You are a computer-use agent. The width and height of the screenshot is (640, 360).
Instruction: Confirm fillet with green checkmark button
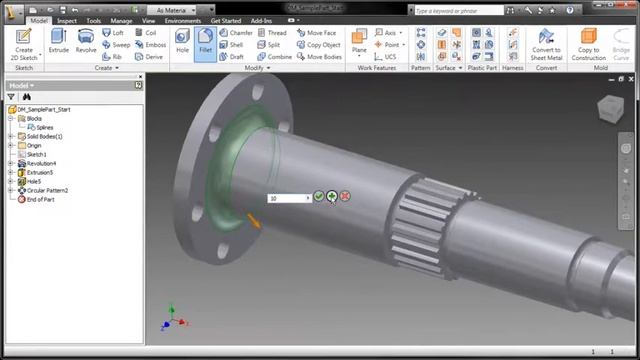(319, 196)
